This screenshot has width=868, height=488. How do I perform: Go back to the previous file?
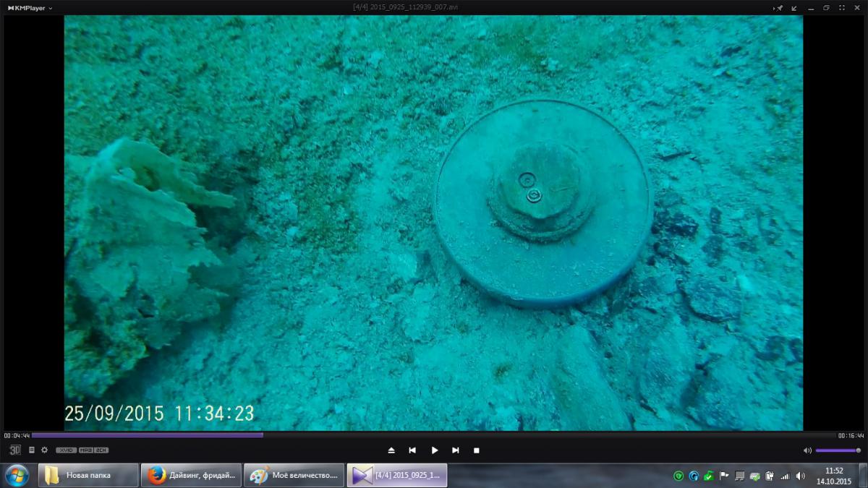412,450
